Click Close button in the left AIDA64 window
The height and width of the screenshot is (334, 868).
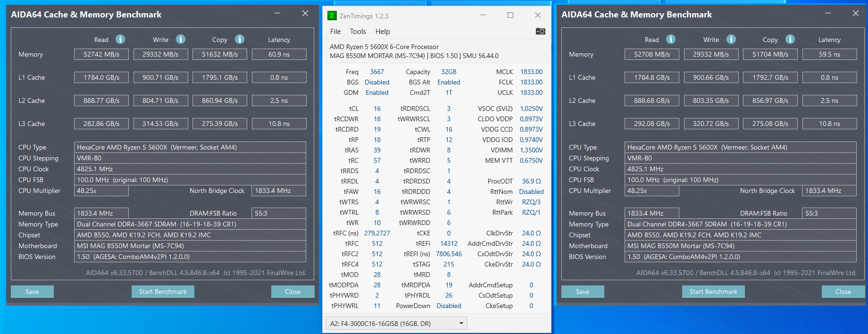tap(292, 292)
